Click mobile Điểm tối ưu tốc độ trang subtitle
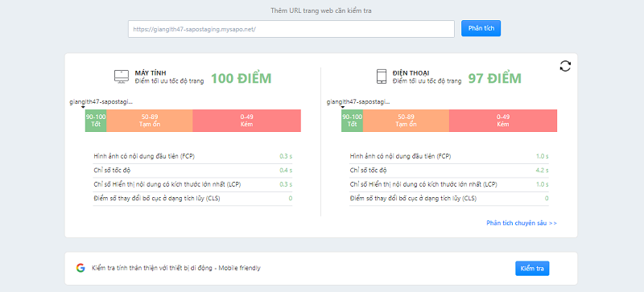Viewport: 644px width, 292px height. click(427, 81)
